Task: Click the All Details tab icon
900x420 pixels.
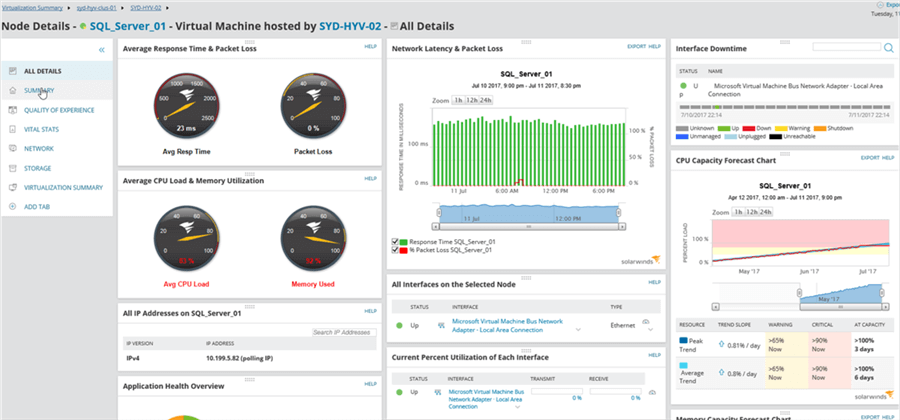Action: [x=13, y=71]
